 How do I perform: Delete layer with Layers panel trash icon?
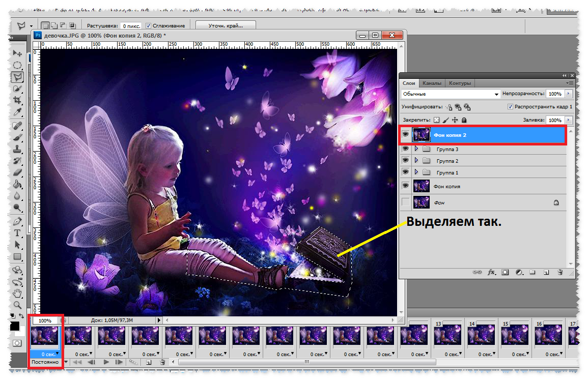(x=560, y=272)
